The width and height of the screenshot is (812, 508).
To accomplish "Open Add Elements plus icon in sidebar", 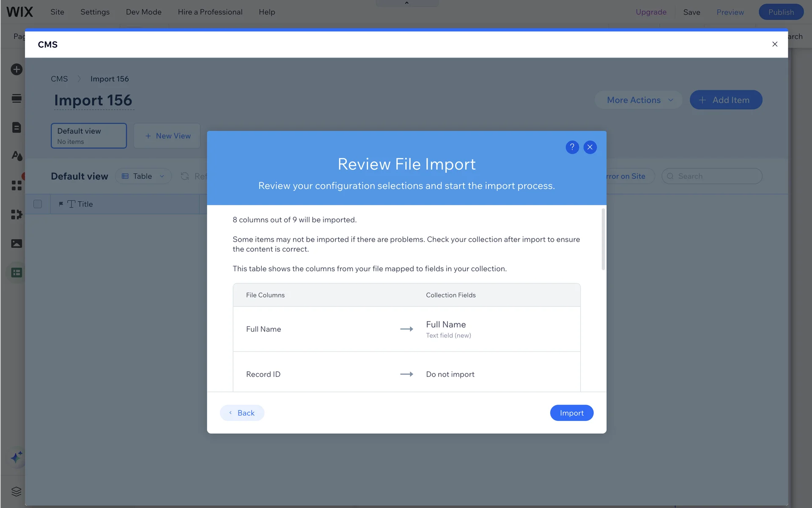I will pyautogui.click(x=16, y=69).
